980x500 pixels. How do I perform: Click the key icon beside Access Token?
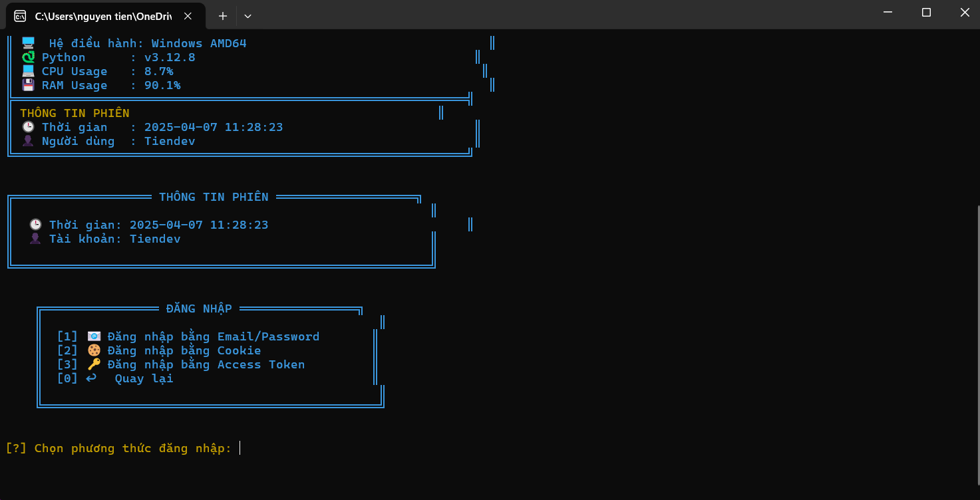(94, 364)
